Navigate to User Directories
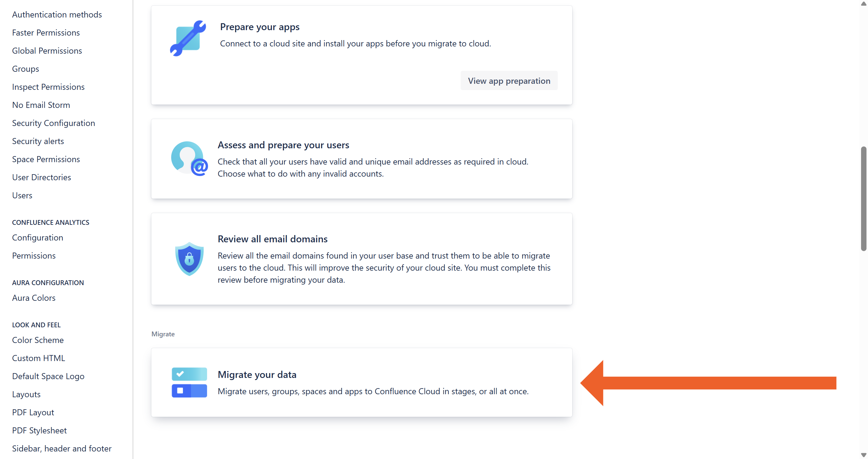 [x=41, y=177]
